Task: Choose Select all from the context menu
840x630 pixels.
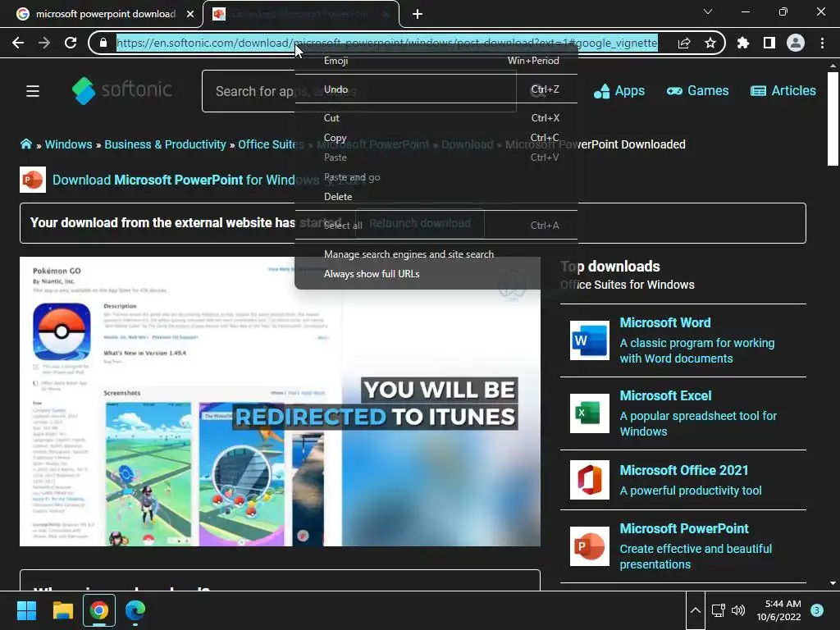Action: tap(436, 226)
